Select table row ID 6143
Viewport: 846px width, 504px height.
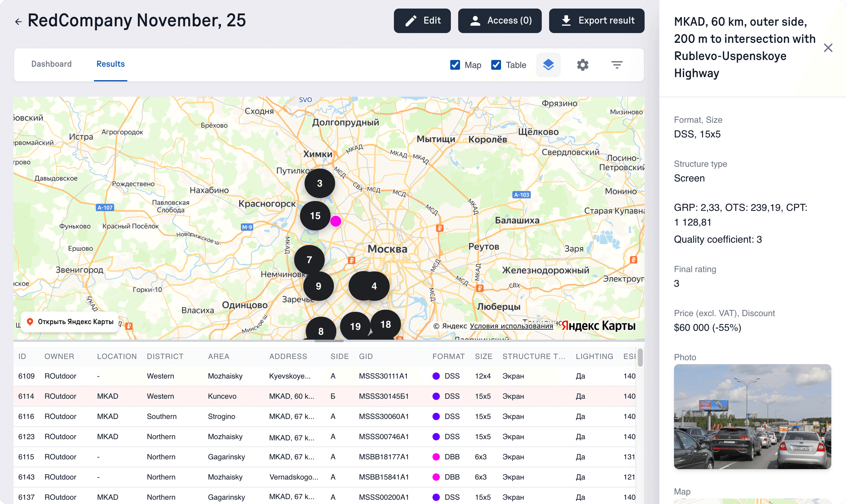(x=325, y=477)
